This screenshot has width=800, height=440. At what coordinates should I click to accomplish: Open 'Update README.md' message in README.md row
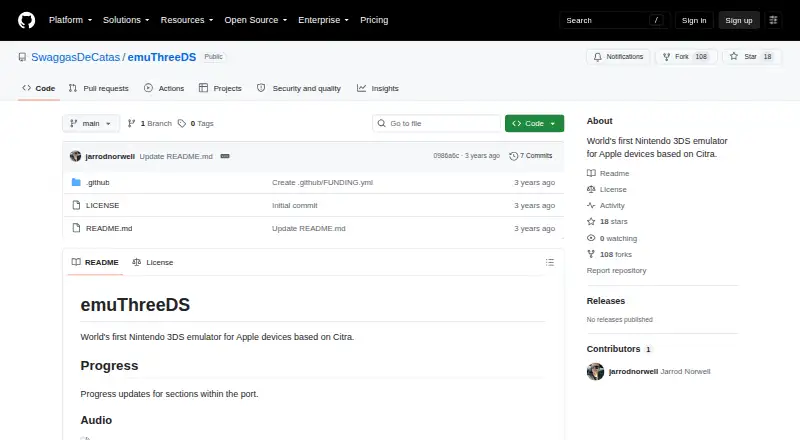[x=309, y=229]
